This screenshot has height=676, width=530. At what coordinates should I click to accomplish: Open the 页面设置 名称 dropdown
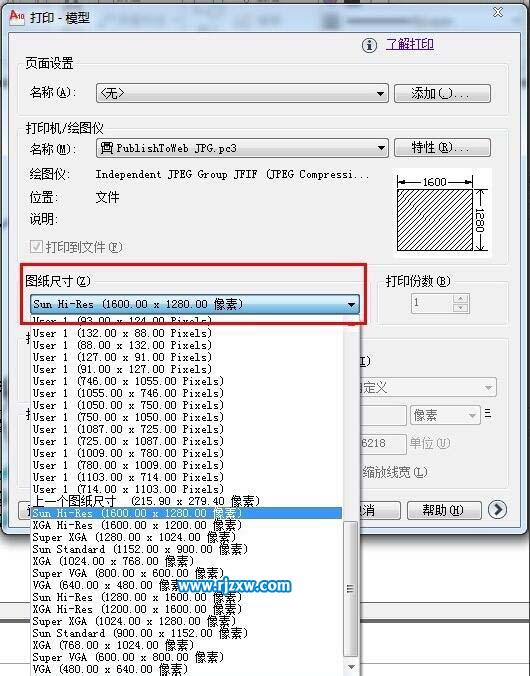(x=242, y=93)
